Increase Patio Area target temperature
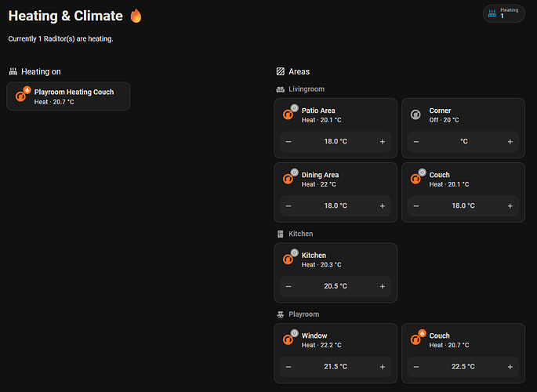The image size is (537, 392). click(383, 142)
